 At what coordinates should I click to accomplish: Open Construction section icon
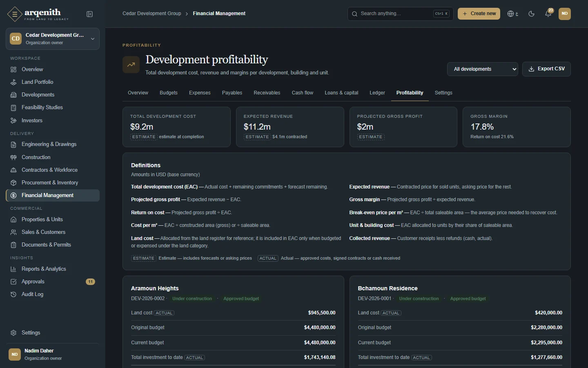pyautogui.click(x=13, y=157)
